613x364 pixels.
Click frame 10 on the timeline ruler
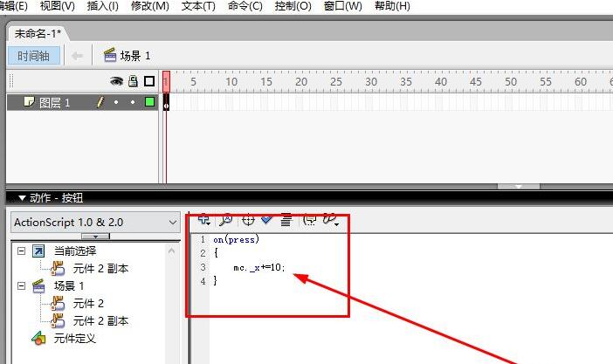pyautogui.click(x=231, y=82)
